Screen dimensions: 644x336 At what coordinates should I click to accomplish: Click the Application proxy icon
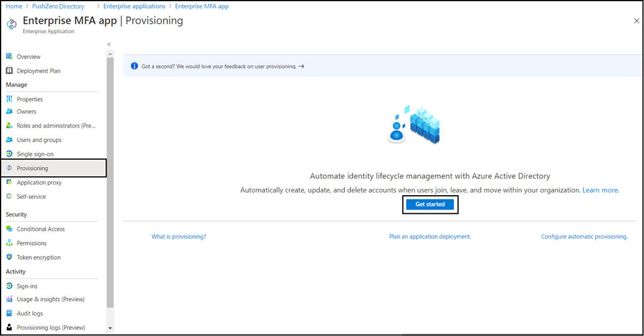click(x=9, y=182)
